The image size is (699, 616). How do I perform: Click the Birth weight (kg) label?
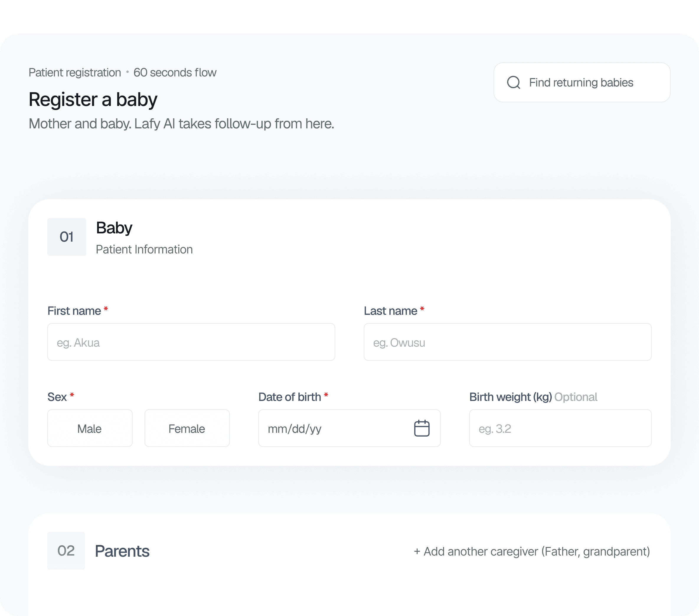point(511,397)
